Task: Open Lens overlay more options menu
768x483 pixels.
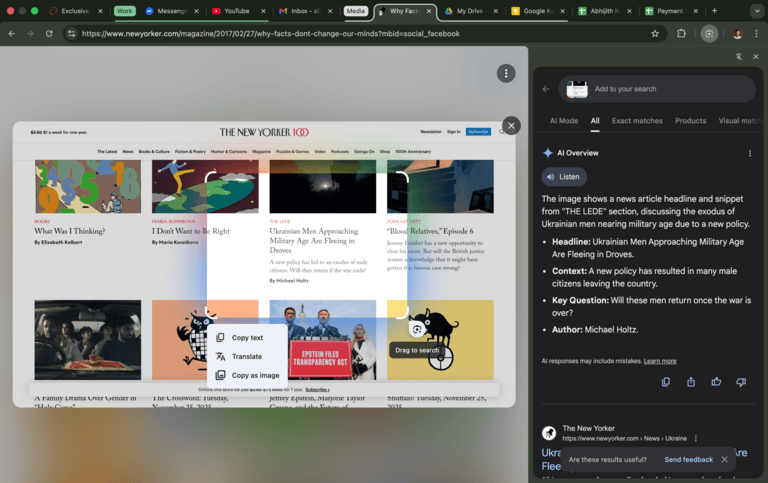Action: (x=506, y=73)
